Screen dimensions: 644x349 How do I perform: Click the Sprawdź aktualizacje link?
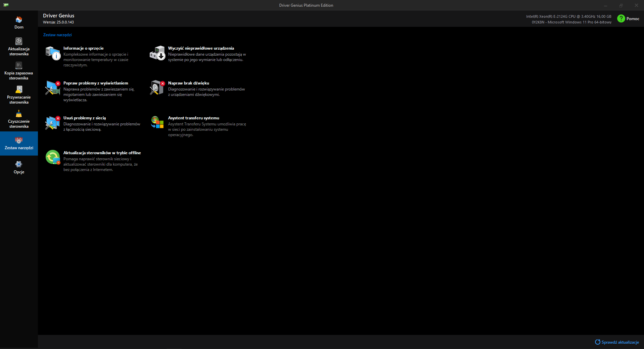(x=620, y=342)
